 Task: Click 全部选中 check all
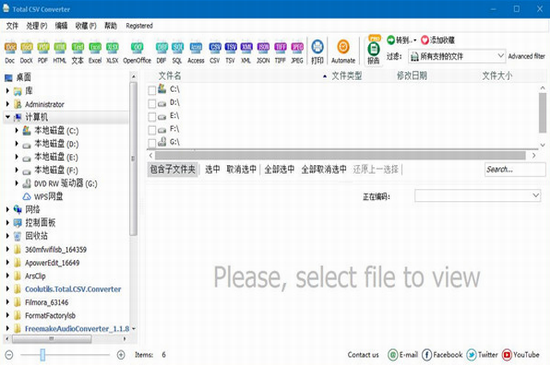tap(279, 169)
